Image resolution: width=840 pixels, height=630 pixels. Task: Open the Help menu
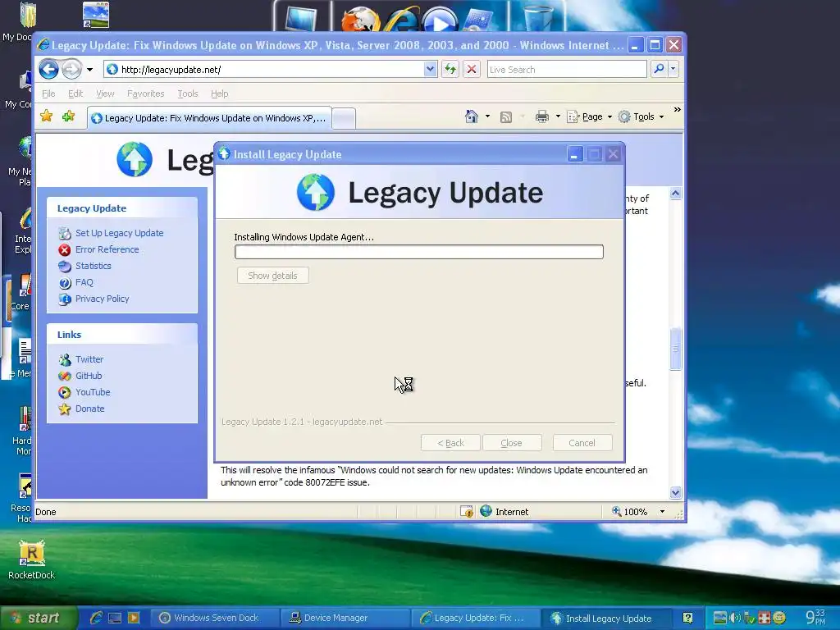click(x=220, y=94)
